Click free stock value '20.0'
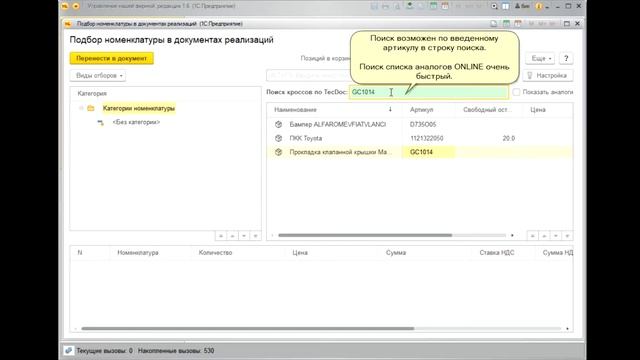The width and height of the screenshot is (640, 360). point(509,138)
